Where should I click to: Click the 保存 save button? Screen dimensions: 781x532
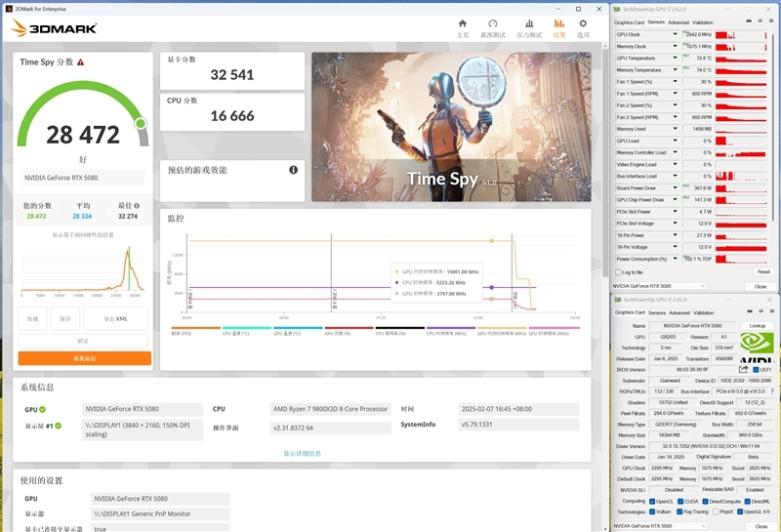(65, 319)
